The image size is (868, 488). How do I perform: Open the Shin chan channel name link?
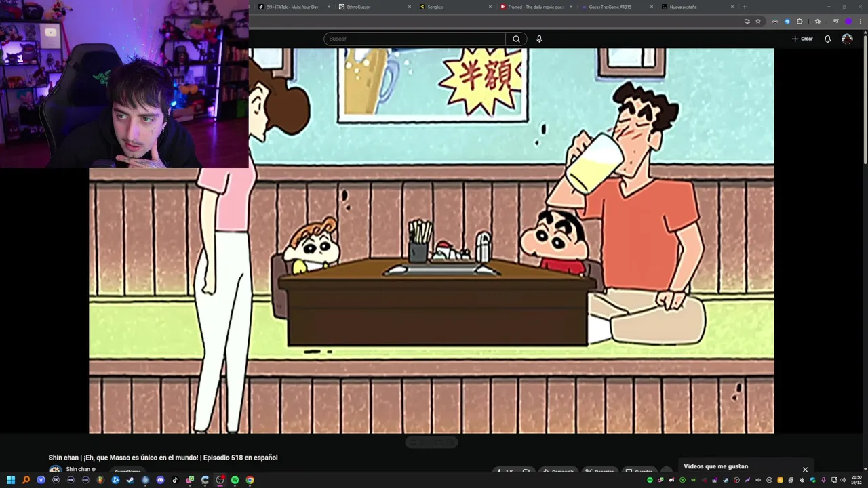(78, 469)
